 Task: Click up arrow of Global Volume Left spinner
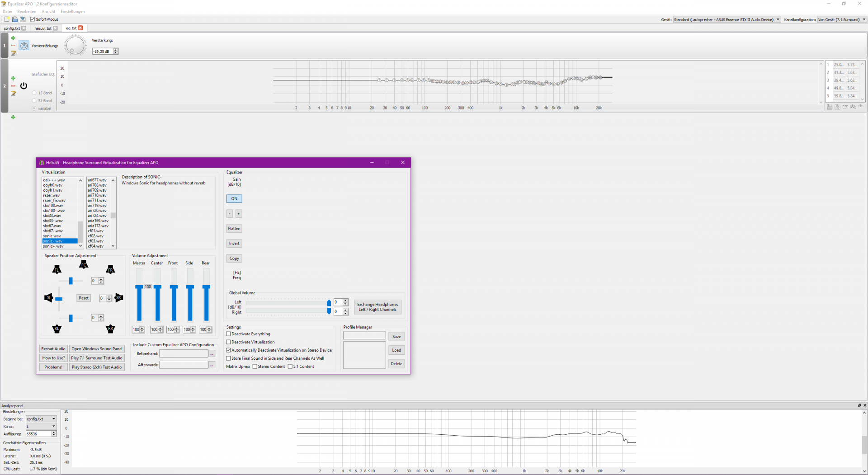point(345,301)
